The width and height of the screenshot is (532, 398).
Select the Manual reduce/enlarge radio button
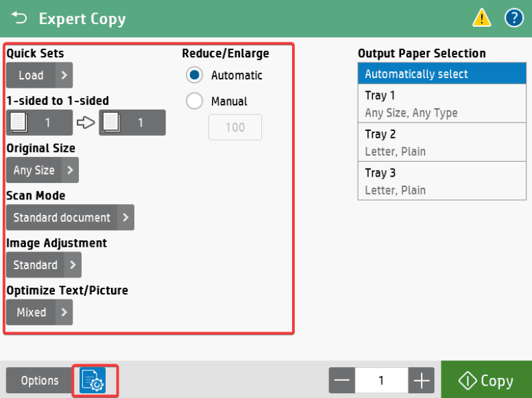[x=195, y=101]
